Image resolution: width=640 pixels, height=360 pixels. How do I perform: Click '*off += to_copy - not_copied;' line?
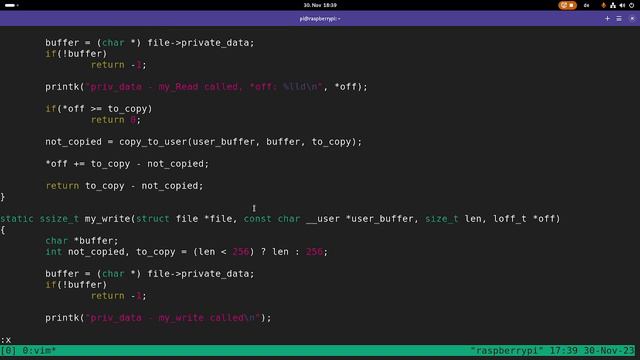(127, 164)
